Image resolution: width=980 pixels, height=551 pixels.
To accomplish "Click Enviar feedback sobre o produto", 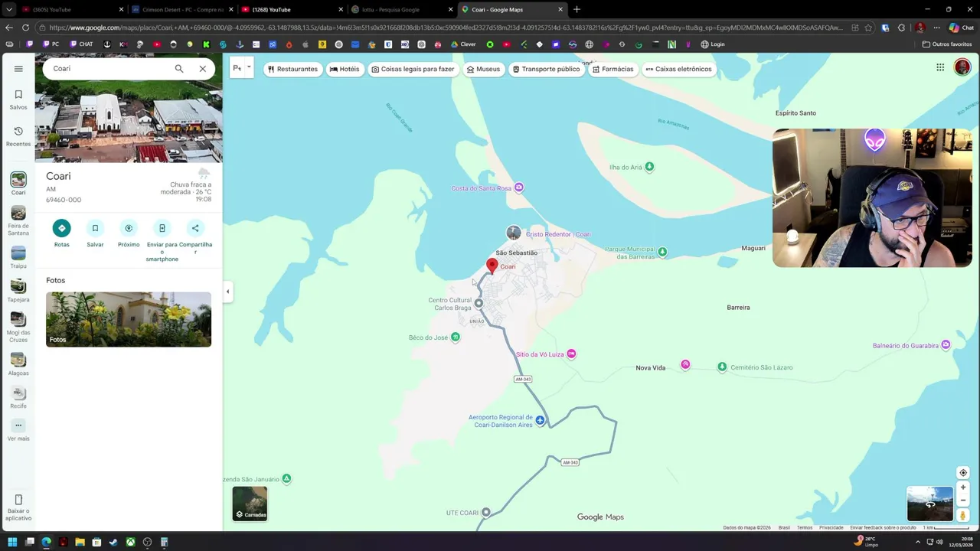I will click(x=883, y=527).
